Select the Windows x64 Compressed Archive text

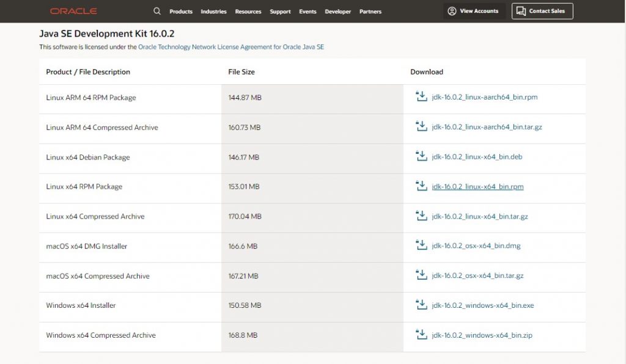click(101, 335)
